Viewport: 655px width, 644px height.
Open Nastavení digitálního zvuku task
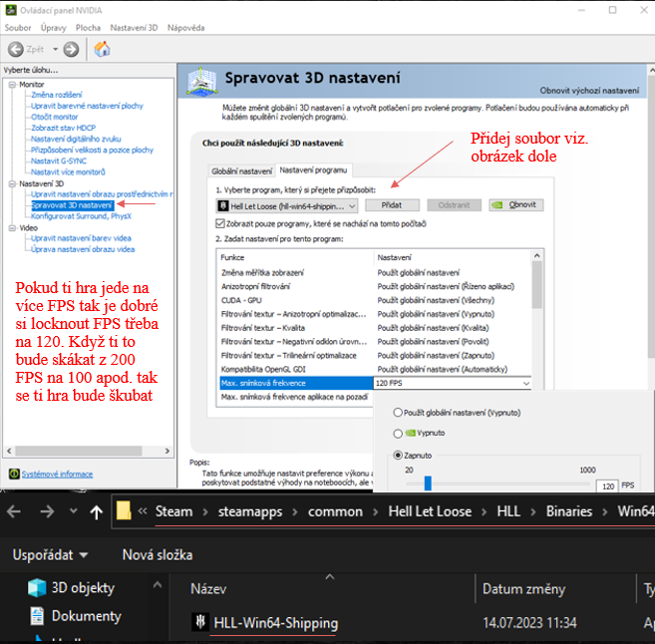[x=76, y=139]
